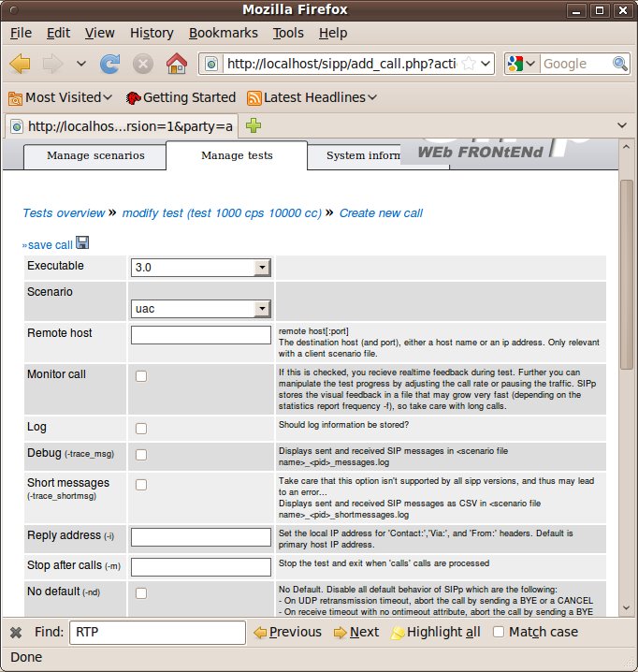Select the localhost add_call tab
This screenshot has width=638, height=672.
tap(122, 126)
